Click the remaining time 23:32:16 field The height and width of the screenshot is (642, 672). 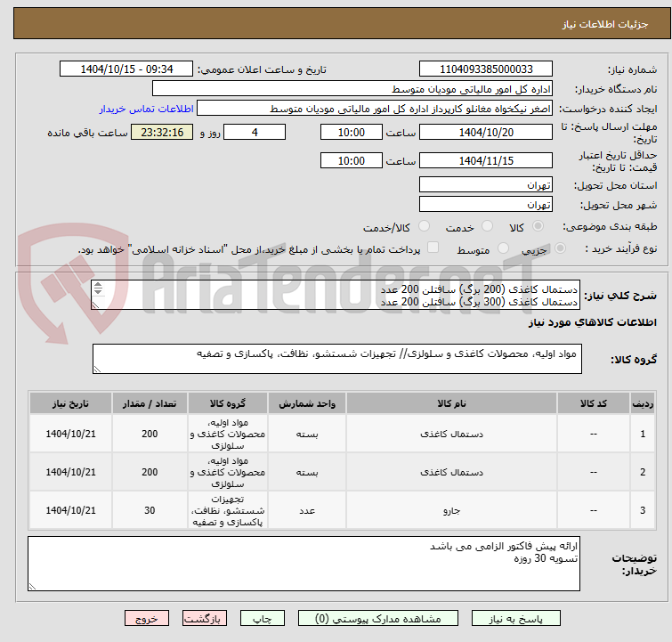(162, 132)
